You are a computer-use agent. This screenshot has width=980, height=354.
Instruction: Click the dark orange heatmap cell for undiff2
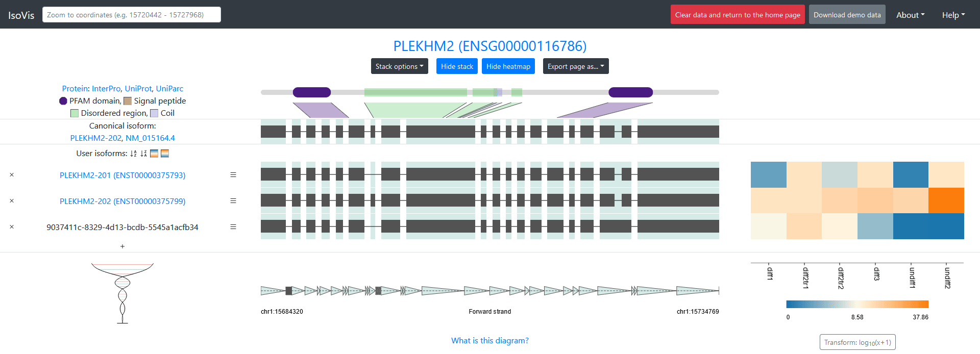[x=946, y=200]
